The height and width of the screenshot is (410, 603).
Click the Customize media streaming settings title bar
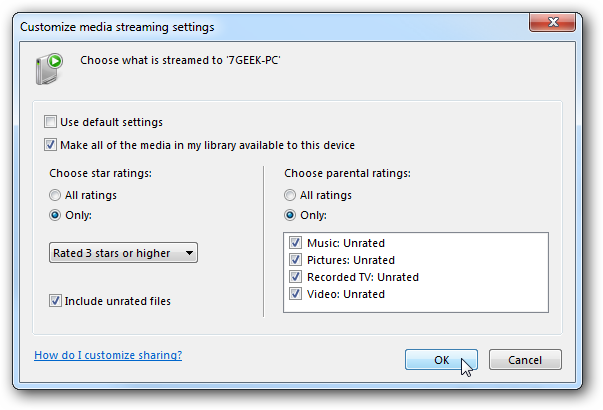point(269,27)
